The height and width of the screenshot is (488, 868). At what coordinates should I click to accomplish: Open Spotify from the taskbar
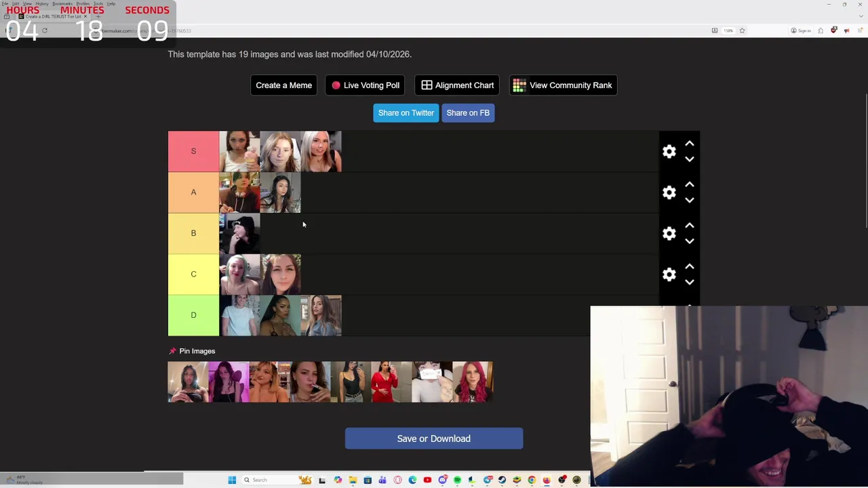pos(458,480)
